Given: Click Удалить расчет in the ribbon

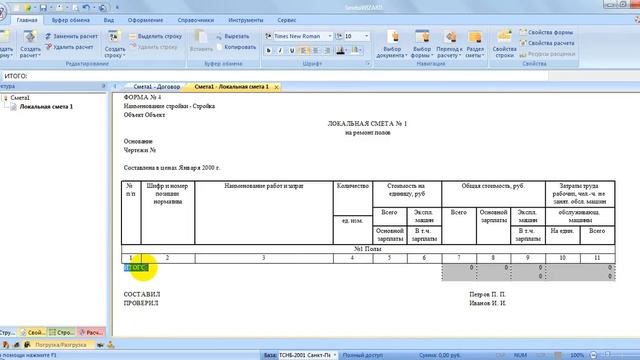Looking at the screenshot, I should tap(69, 47).
